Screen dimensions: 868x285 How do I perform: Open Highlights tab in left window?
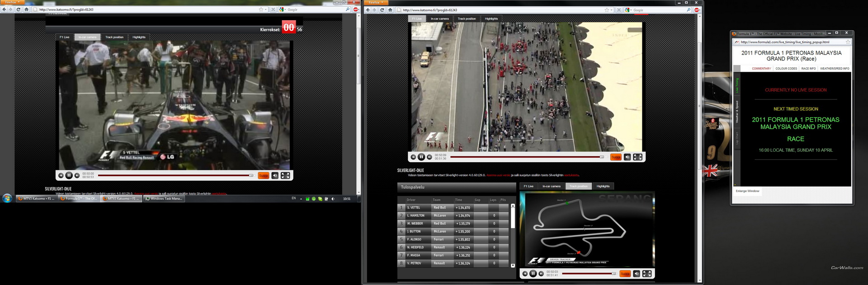tap(139, 37)
